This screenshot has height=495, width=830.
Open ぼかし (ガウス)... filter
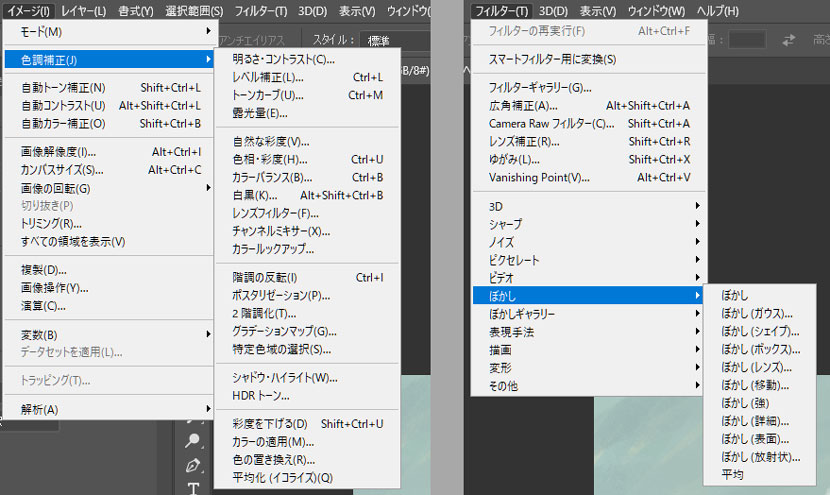(760, 313)
